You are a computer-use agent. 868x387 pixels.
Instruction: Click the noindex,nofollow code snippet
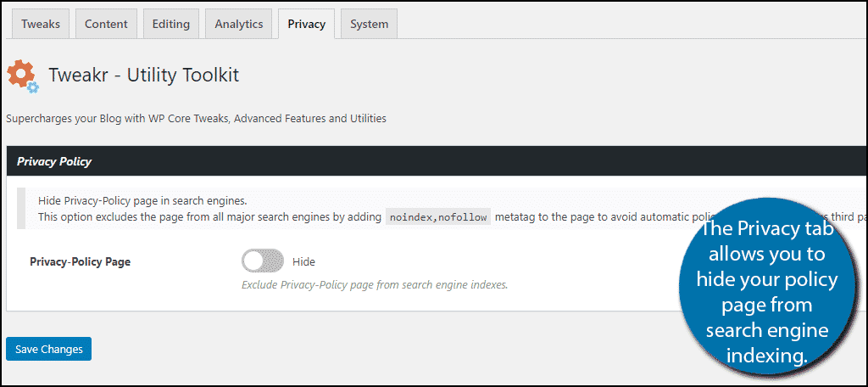coord(438,217)
